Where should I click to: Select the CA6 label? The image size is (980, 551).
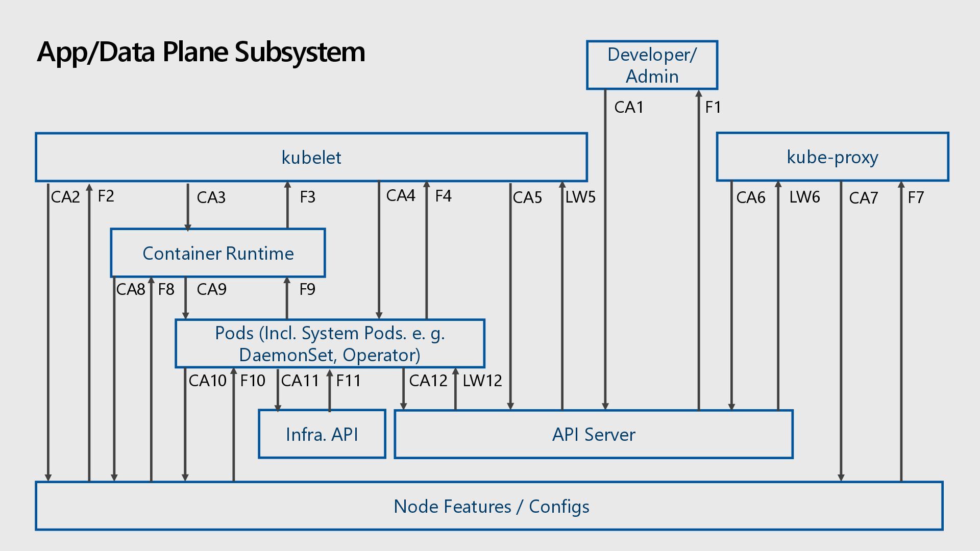[x=751, y=197]
